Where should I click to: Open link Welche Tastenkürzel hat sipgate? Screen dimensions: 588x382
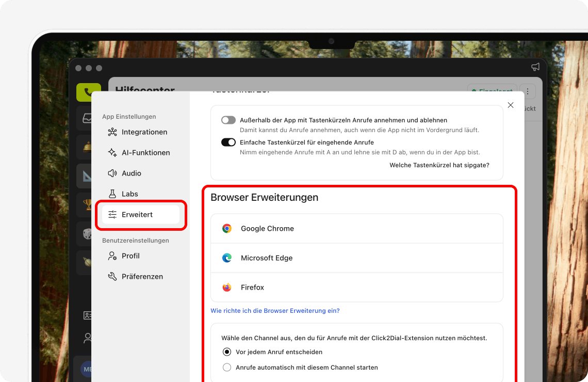pyautogui.click(x=439, y=165)
